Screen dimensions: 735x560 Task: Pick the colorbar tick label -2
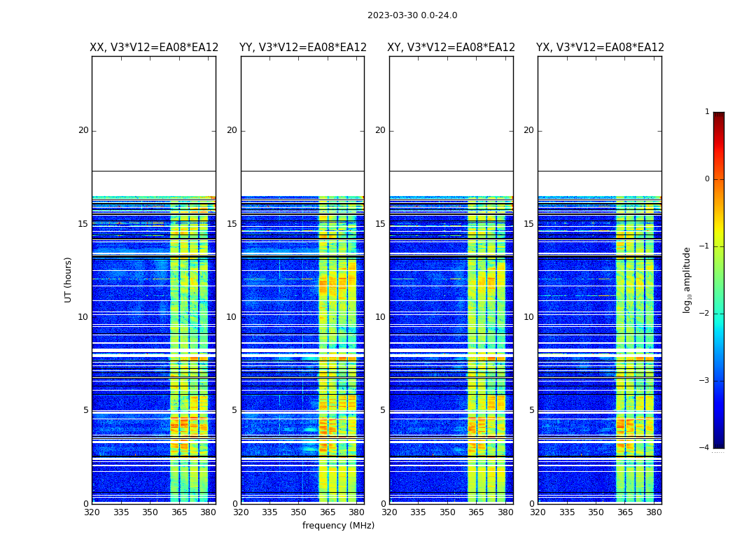706,314
